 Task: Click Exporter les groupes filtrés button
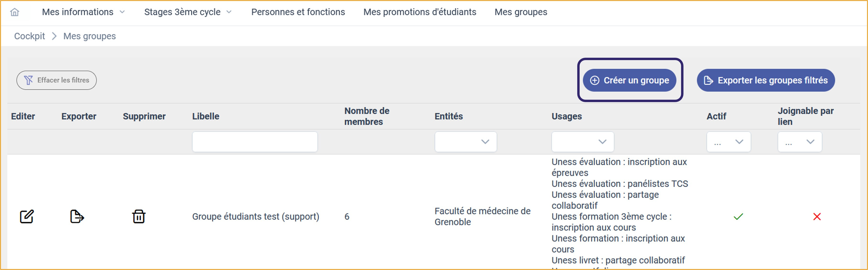tap(766, 80)
